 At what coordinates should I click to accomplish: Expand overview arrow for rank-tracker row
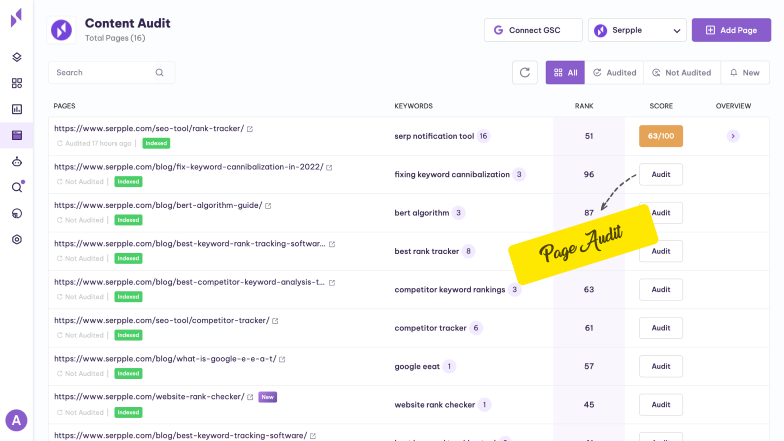tap(733, 136)
